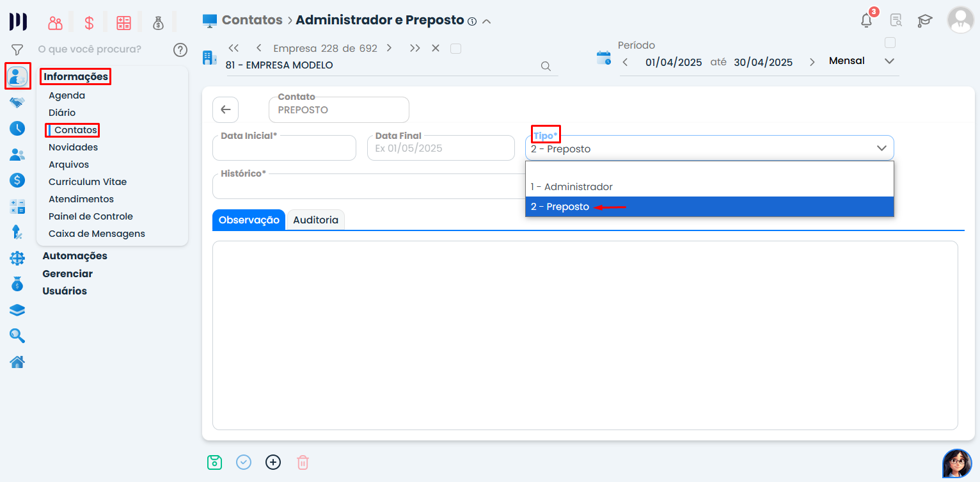Viewport: 980px width, 482px height.
Task: Click the filter funnel icon
Action: point(17,49)
